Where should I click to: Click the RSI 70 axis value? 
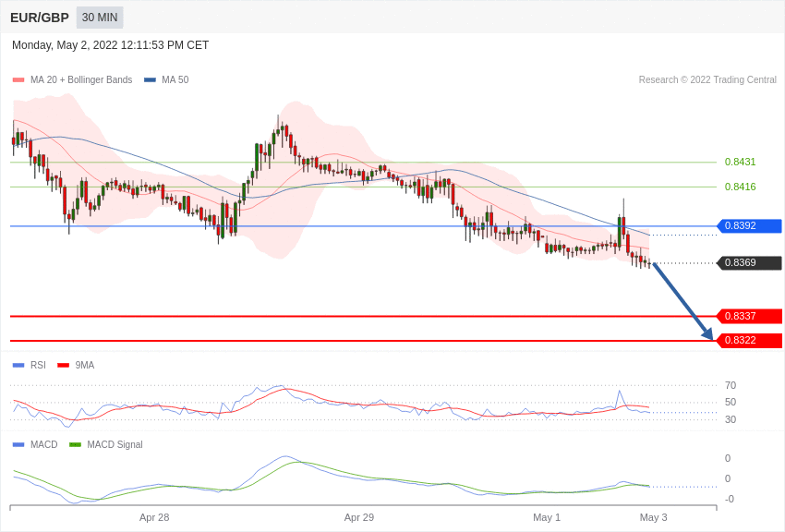point(731,385)
